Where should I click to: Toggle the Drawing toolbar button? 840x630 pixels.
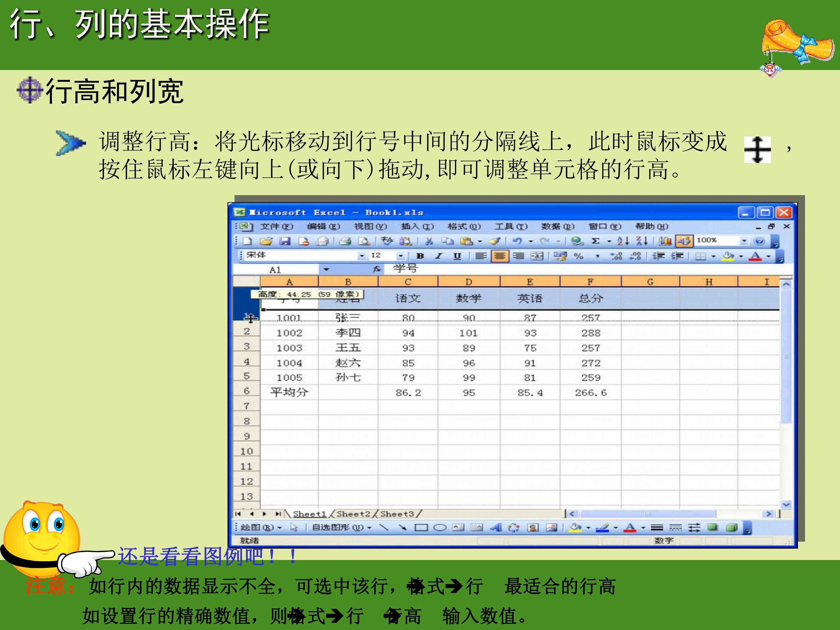(x=684, y=241)
